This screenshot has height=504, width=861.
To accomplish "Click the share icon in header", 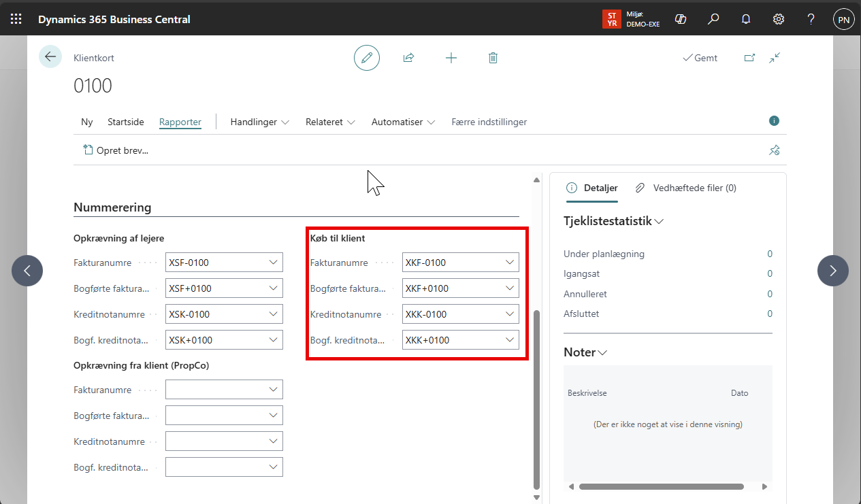I will [408, 58].
